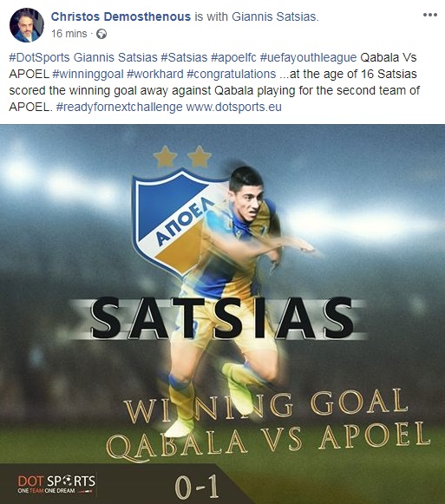Open the Christos Demosthenous profile name link
This screenshot has width=445, height=504.
pos(121,16)
